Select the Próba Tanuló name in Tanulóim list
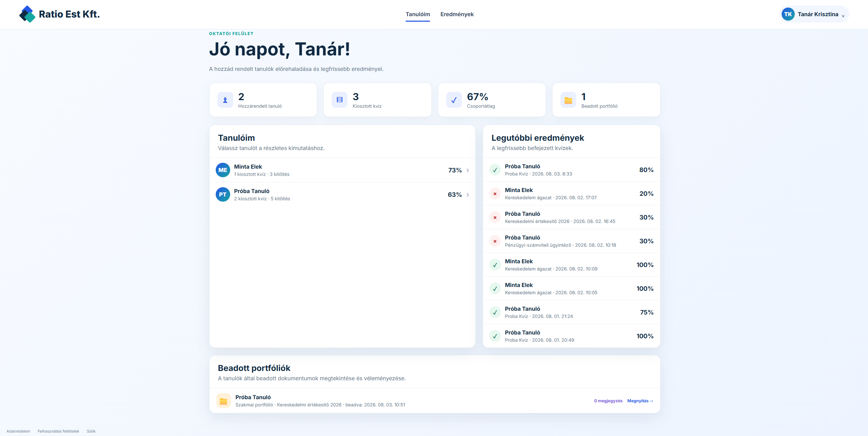The width and height of the screenshot is (868, 436). pyautogui.click(x=252, y=191)
